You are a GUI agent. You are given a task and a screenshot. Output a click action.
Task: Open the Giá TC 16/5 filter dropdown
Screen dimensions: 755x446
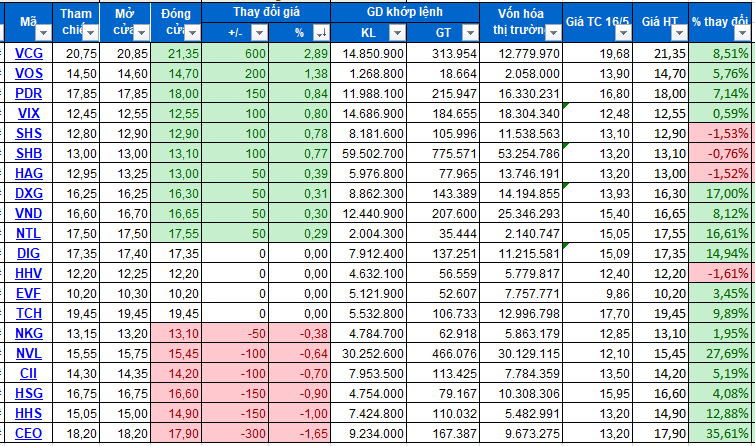(624, 33)
